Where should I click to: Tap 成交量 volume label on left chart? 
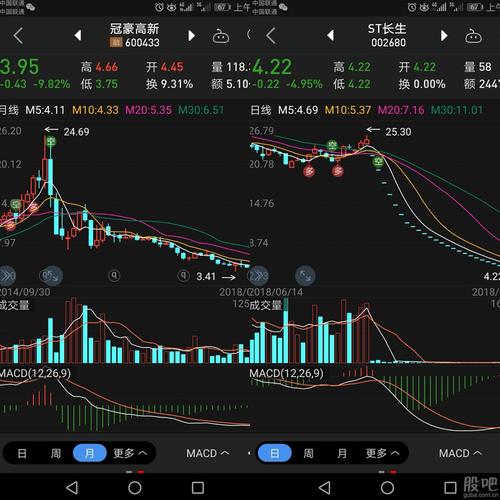14,305
